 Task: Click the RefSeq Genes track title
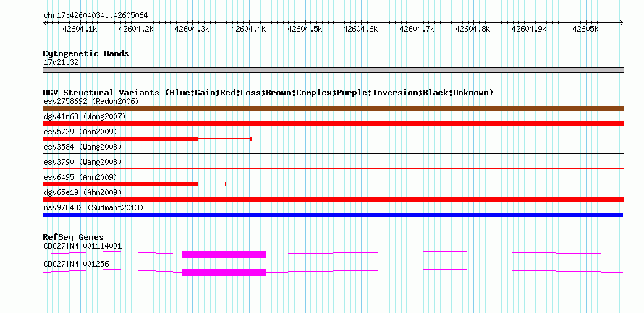click(73, 237)
